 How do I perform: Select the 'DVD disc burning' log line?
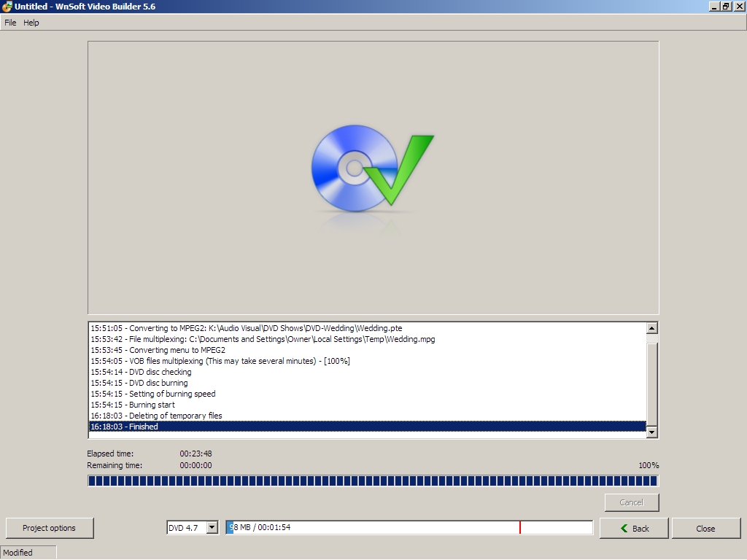(368, 383)
